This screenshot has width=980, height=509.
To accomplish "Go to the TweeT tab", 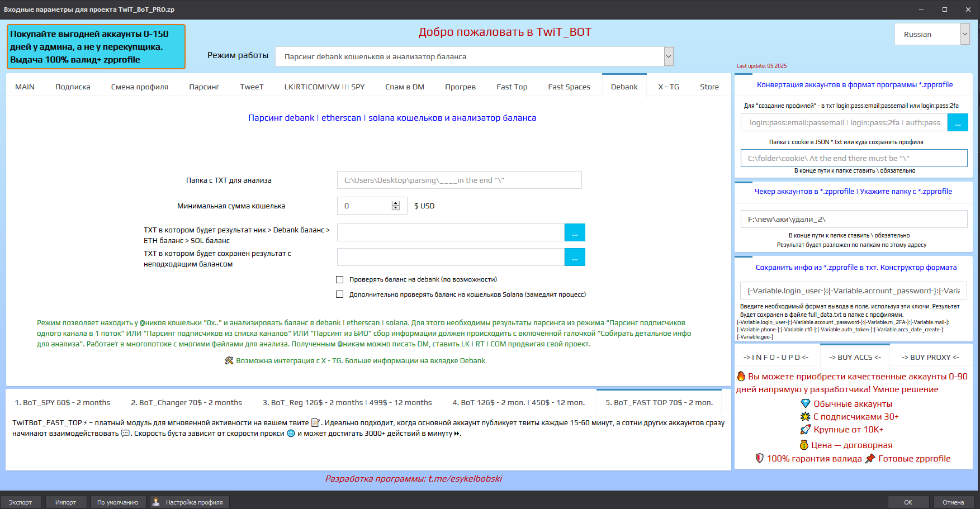I will (252, 87).
